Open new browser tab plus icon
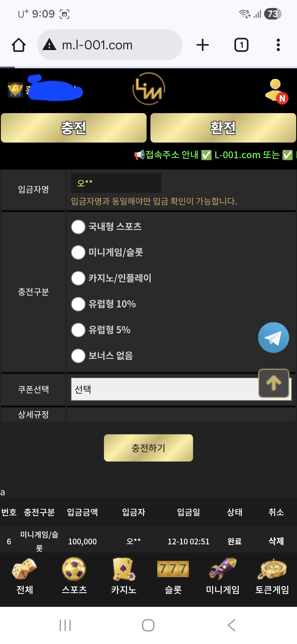 click(x=203, y=45)
